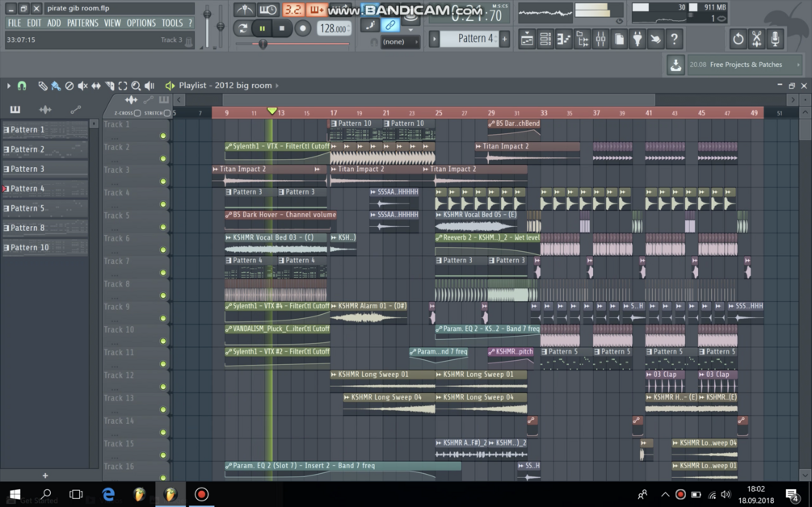The height and width of the screenshot is (507, 812).
Task: Enable the STRETCH checkbox
Action: click(x=166, y=113)
